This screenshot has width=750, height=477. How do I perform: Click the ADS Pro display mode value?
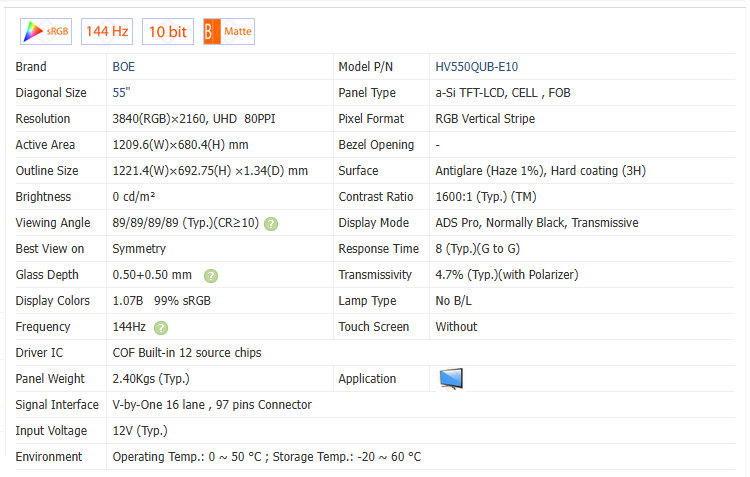click(536, 223)
